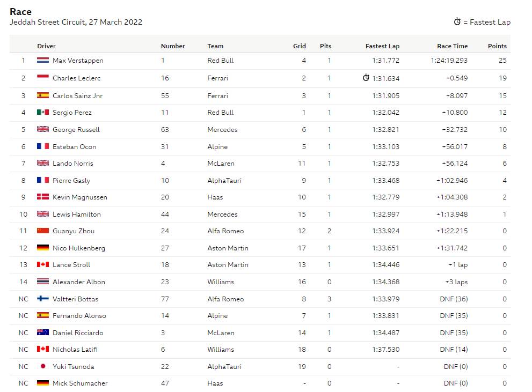Image resolution: width=532 pixels, height=392 pixels.
Task: Click the Netherlands flag beside Max Verstappen
Action: tap(43, 60)
